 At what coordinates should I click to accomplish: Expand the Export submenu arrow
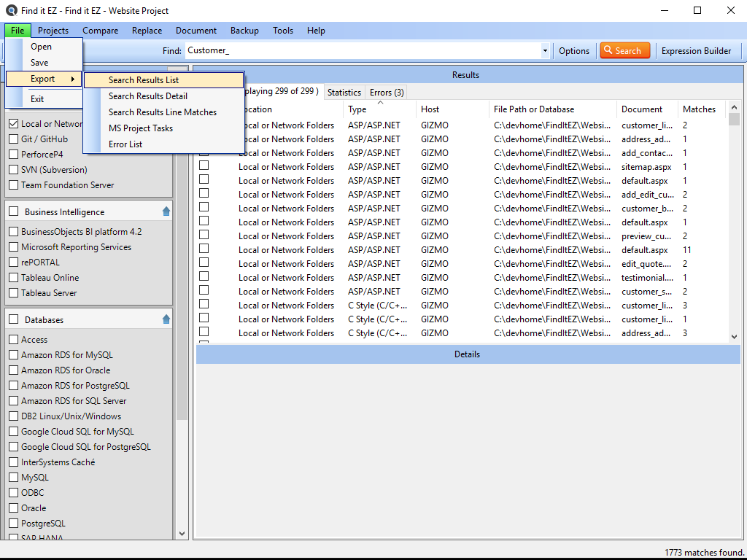click(x=73, y=79)
